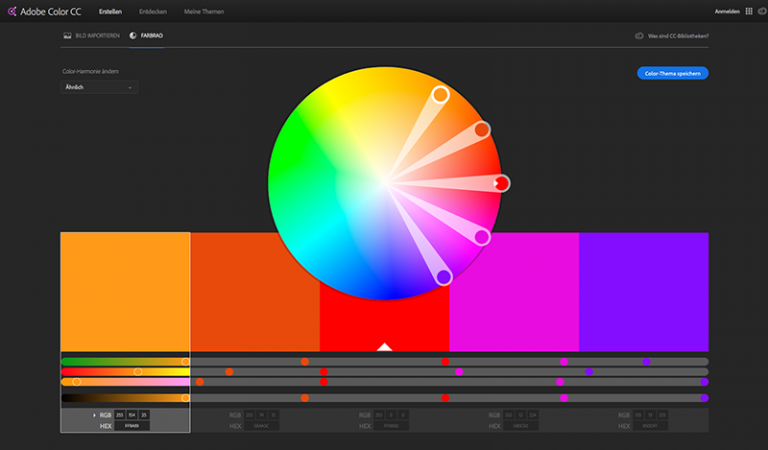Click the Creative Cloud icon at top right
Viewport: 768px width, 450px height.
point(762,11)
